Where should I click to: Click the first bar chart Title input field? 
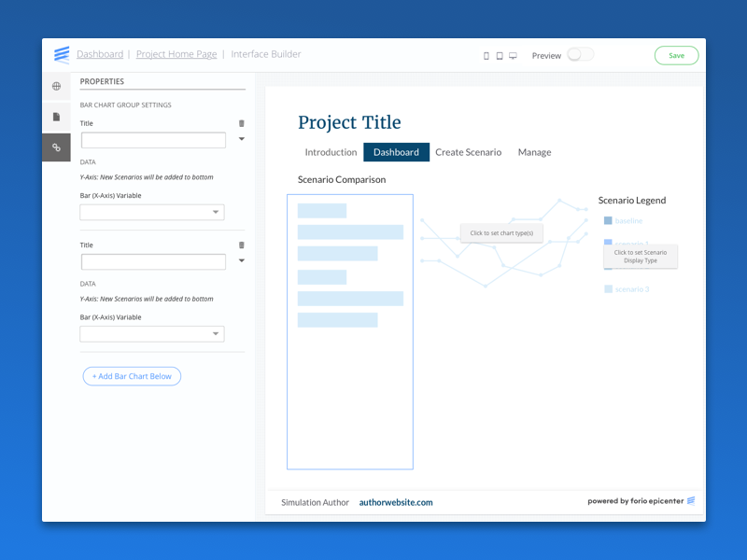[153, 141]
